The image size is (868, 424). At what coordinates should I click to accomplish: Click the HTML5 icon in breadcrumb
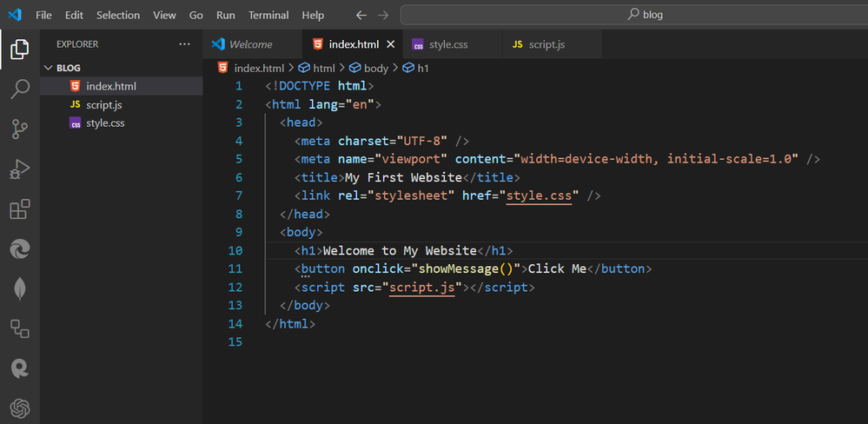[x=222, y=68]
